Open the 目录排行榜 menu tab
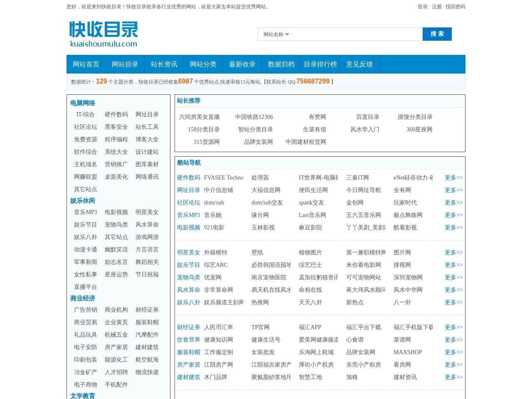 pyautogui.click(x=320, y=64)
